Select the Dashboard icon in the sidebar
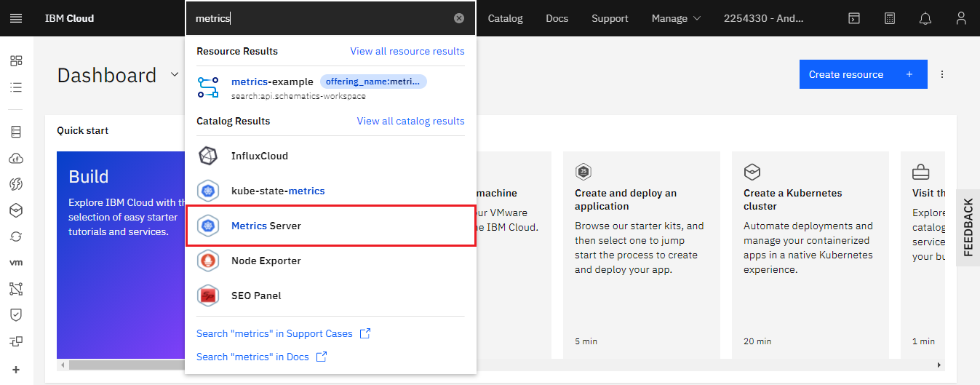This screenshot has width=980, height=385. [16, 61]
